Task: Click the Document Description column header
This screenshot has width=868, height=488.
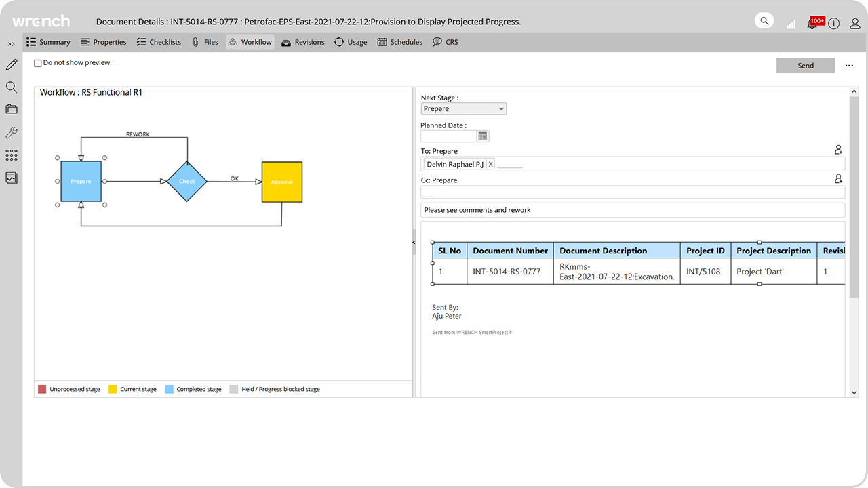Action: tap(617, 251)
